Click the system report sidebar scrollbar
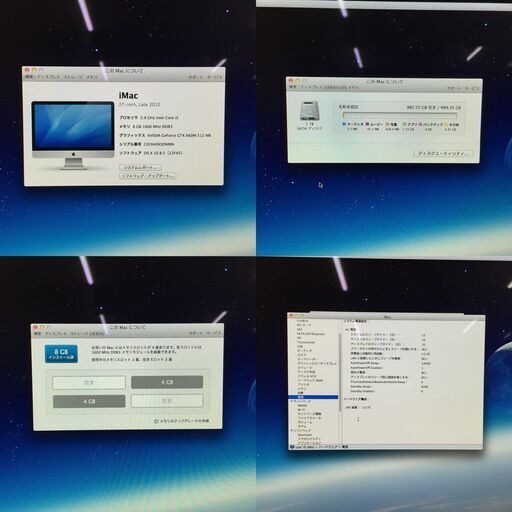Image resolution: width=512 pixels, height=512 pixels. point(340,373)
